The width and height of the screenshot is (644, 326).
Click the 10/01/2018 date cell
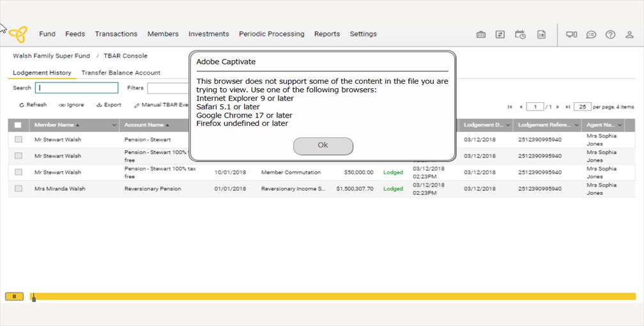click(230, 172)
